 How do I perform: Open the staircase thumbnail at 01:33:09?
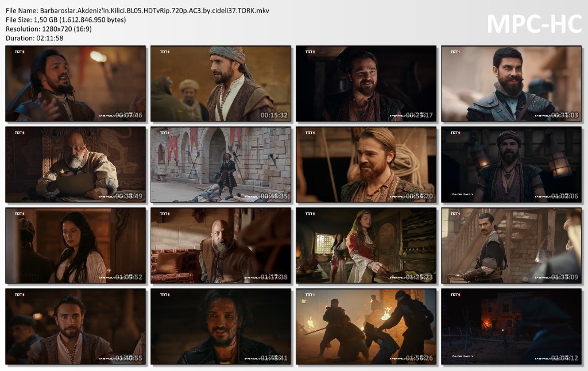511,246
